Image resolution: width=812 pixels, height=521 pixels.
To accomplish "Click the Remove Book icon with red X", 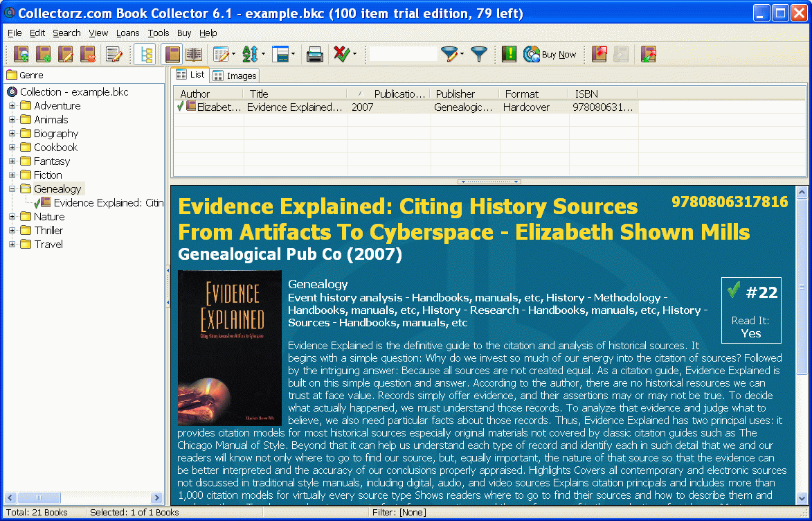I will 88,55.
